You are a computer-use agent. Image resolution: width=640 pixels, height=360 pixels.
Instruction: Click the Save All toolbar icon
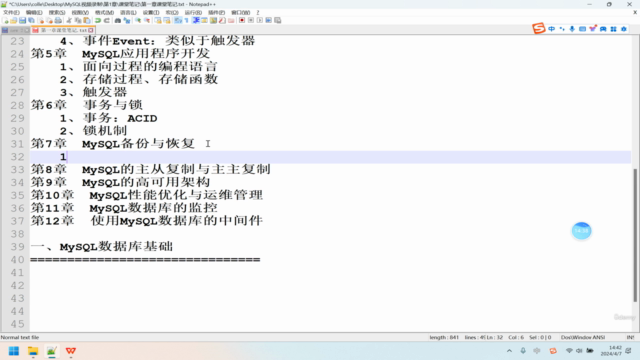tap(31, 20)
